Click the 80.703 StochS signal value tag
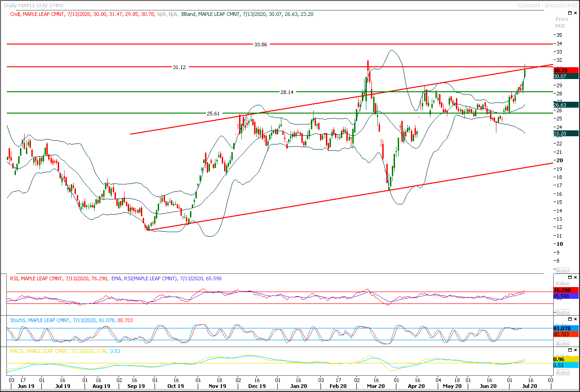Viewport: 580px width, 392px height. (566, 334)
